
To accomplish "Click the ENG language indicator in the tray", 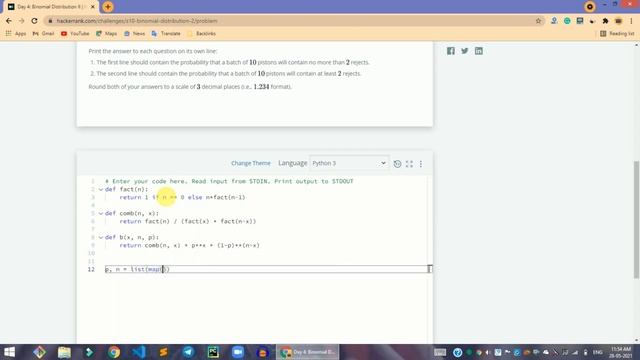I will coord(598,352).
